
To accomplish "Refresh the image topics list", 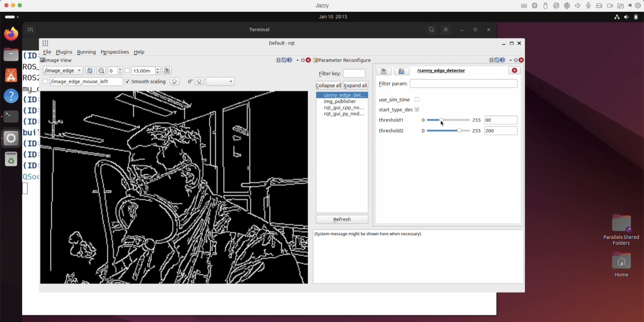I will pyautogui.click(x=90, y=71).
